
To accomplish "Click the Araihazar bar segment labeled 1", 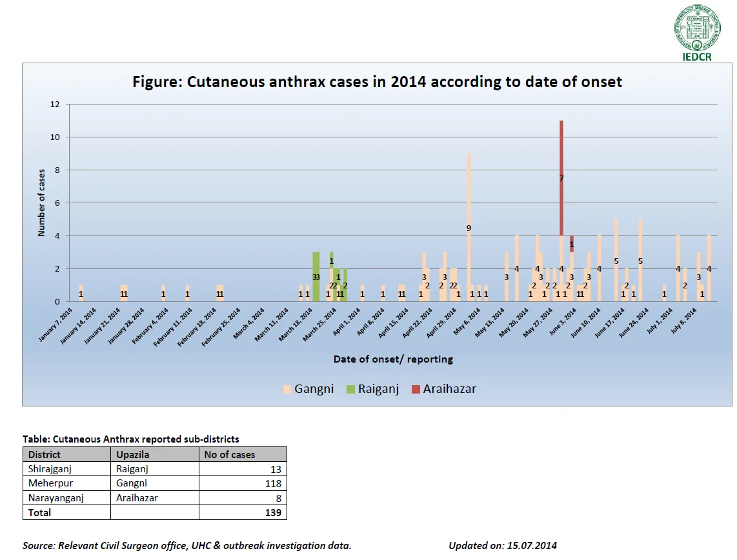I will coord(572,245).
